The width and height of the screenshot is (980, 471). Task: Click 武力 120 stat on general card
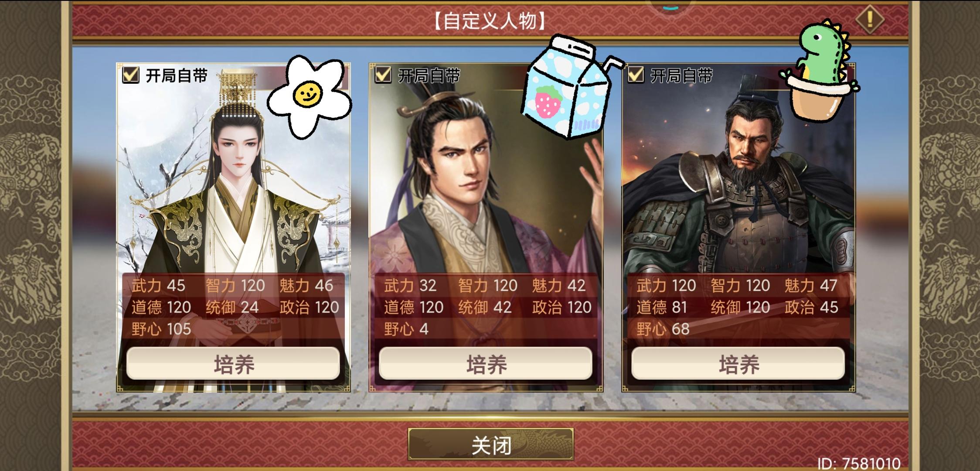666,286
